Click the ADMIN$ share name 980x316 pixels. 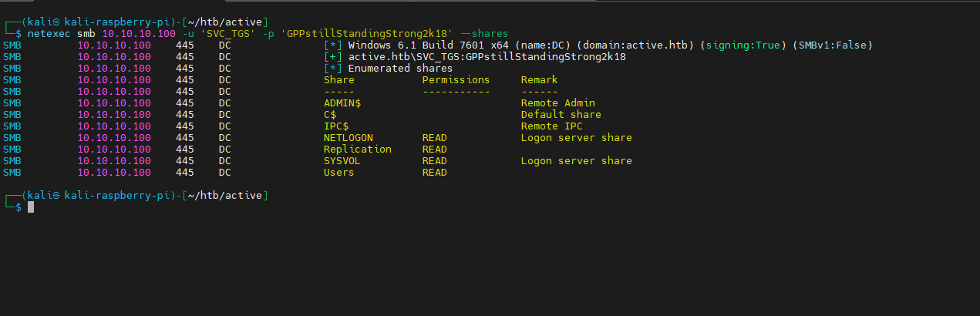click(342, 103)
